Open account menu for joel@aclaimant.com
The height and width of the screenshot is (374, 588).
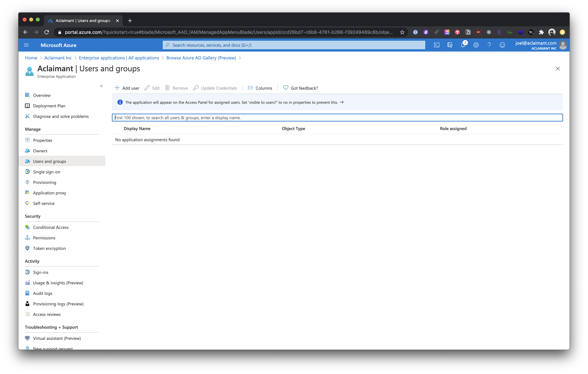click(x=541, y=45)
